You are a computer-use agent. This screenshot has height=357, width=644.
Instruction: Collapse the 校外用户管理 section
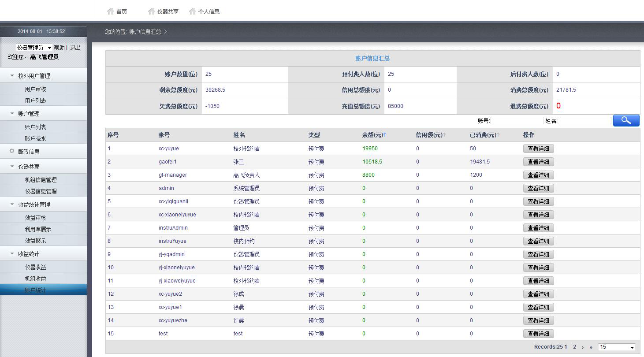12,76
